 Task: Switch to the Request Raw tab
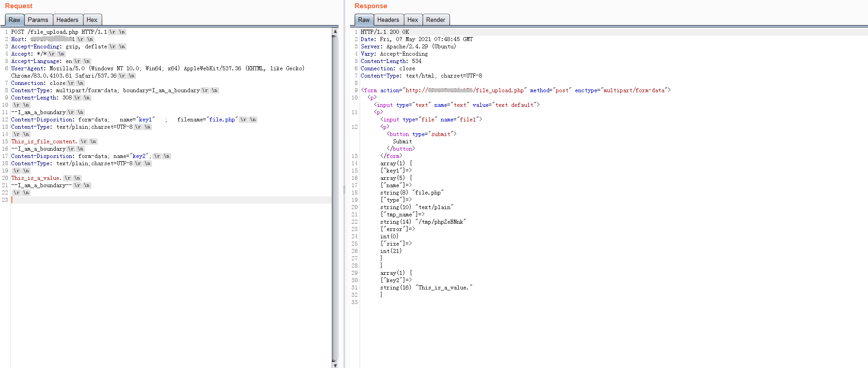[14, 20]
